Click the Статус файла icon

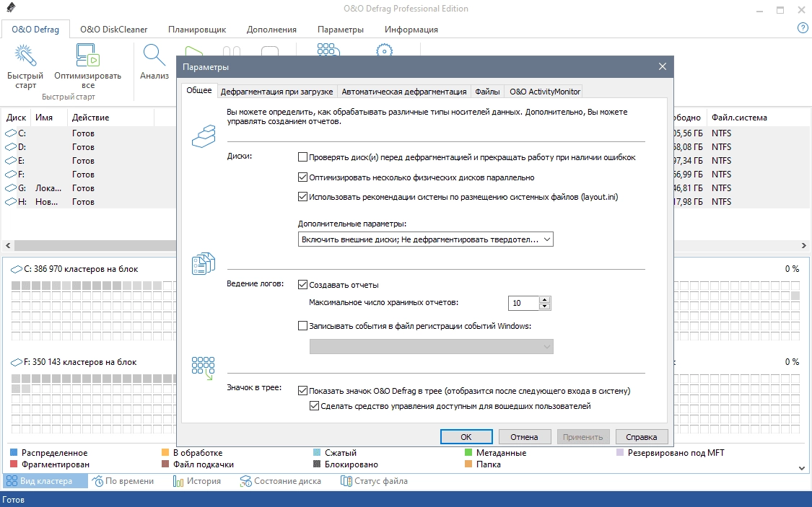click(346, 481)
